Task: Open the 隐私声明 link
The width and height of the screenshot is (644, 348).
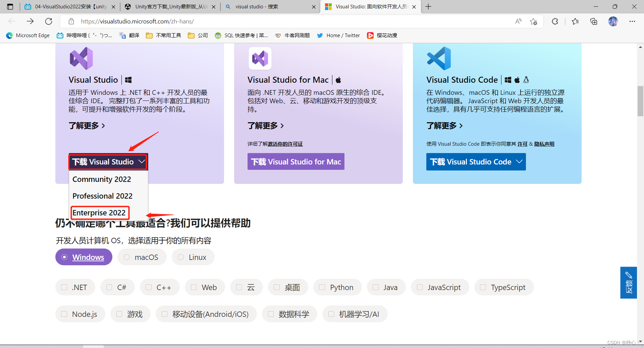Action: 544,144
